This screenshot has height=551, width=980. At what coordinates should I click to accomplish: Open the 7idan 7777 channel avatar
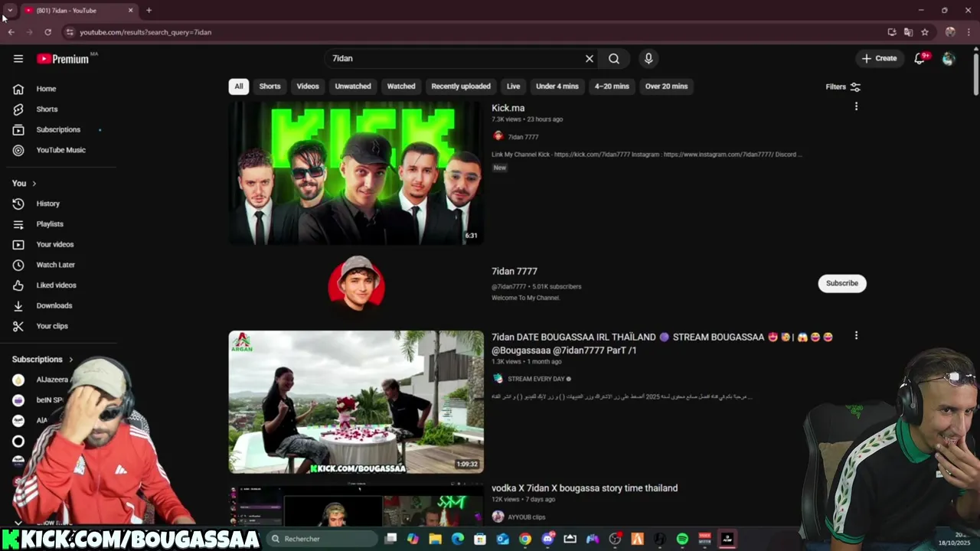[x=356, y=282]
